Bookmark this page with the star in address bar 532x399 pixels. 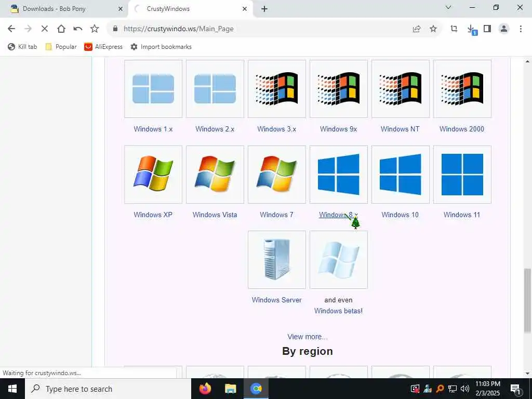coord(433,29)
